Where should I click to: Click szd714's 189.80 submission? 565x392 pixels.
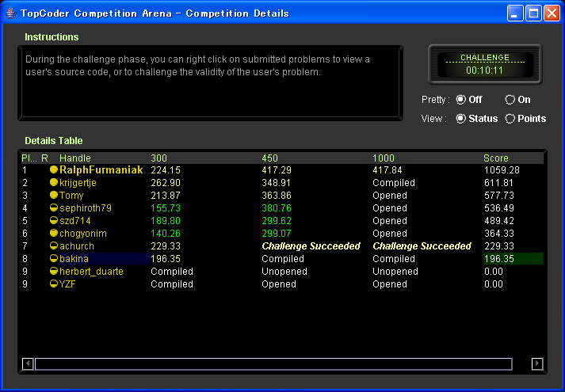(x=166, y=220)
